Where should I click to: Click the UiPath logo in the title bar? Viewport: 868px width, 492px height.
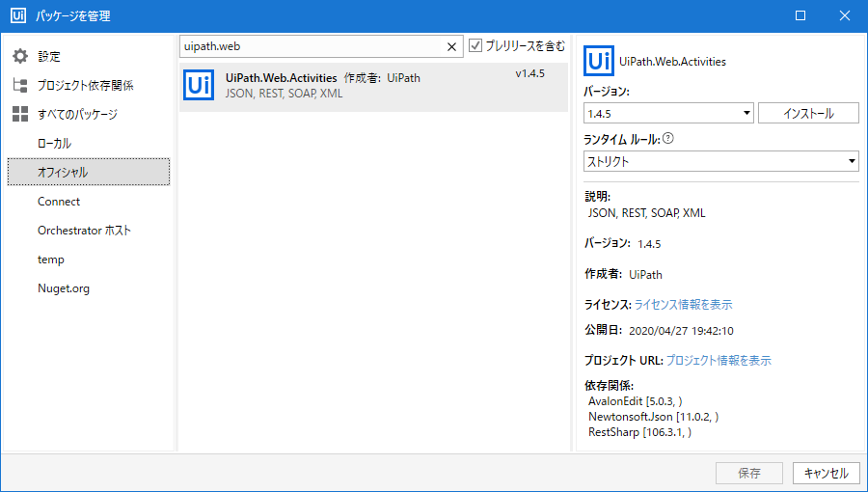17,15
